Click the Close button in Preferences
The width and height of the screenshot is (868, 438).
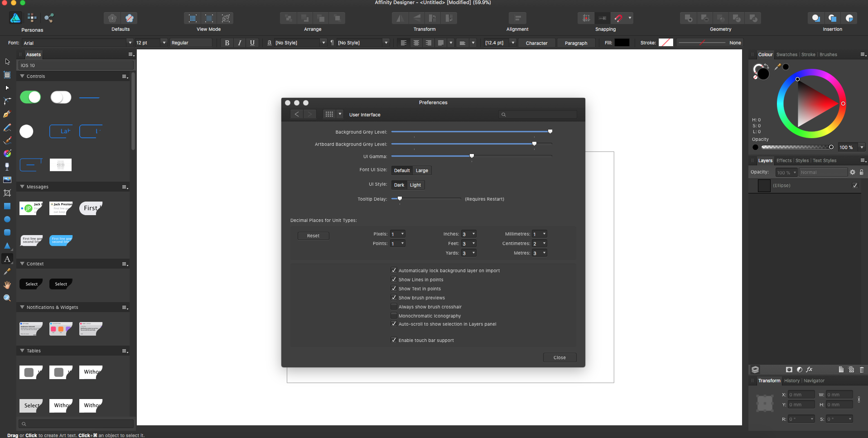(x=559, y=357)
